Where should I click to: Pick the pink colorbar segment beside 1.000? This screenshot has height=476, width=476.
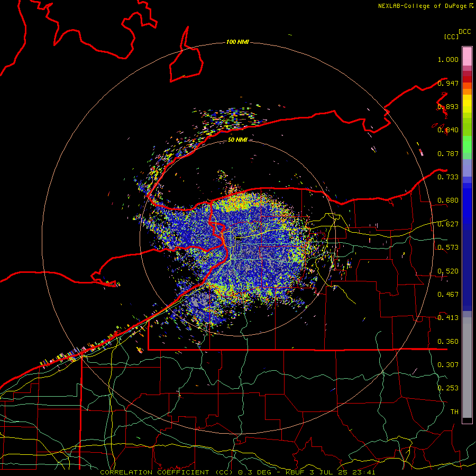click(467, 57)
